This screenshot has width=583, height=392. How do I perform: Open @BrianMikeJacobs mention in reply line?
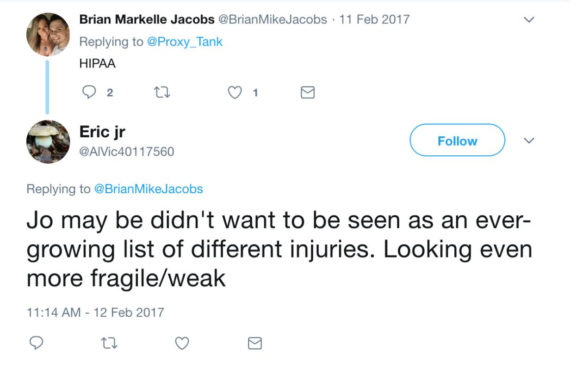148,189
